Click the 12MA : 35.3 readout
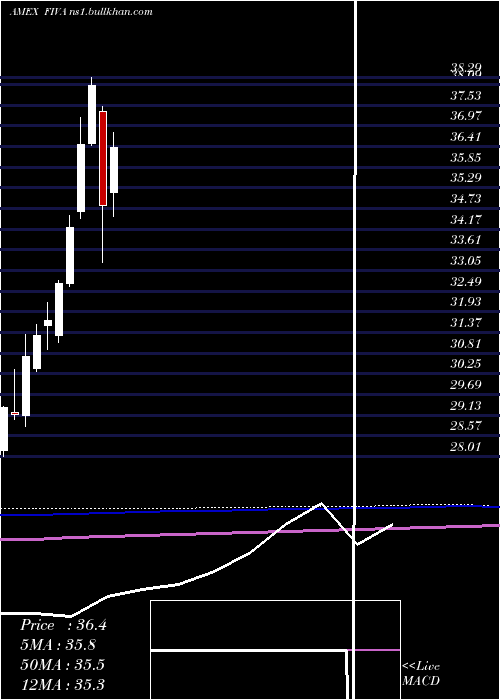500x700 pixels. (x=62, y=684)
